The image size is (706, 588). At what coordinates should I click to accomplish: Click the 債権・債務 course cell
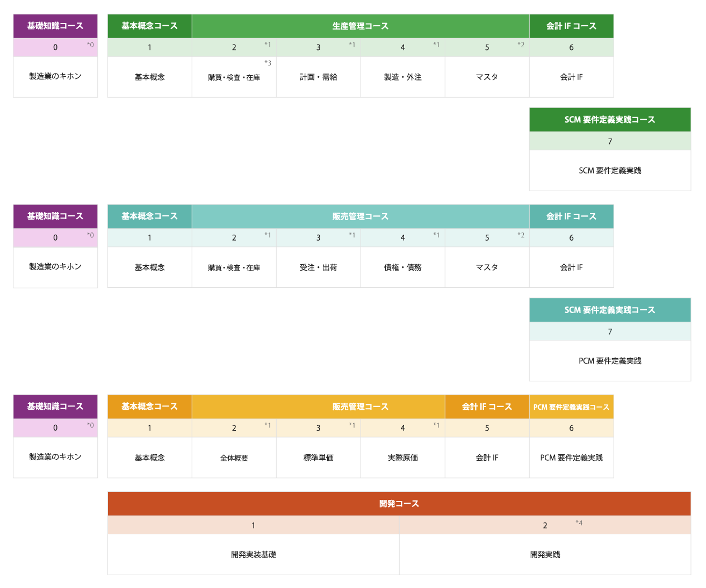click(402, 267)
